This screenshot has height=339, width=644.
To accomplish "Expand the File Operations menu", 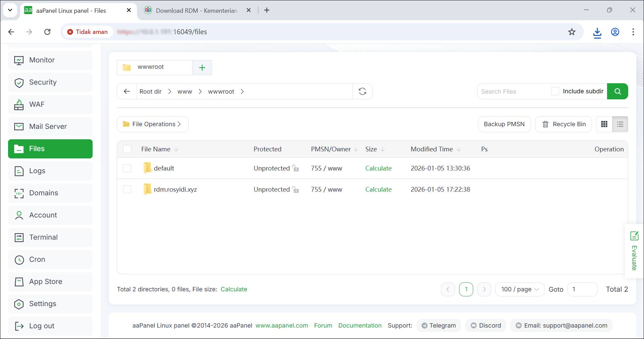I will [x=153, y=124].
